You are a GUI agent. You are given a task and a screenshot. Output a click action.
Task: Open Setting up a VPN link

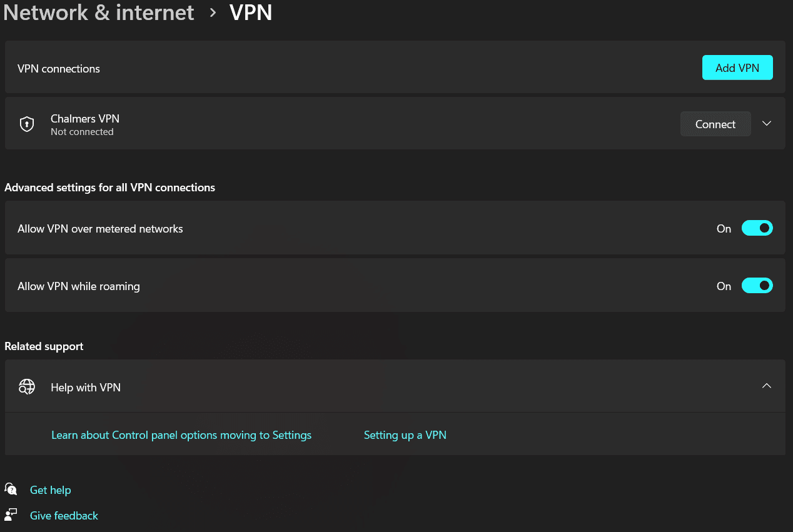point(405,435)
